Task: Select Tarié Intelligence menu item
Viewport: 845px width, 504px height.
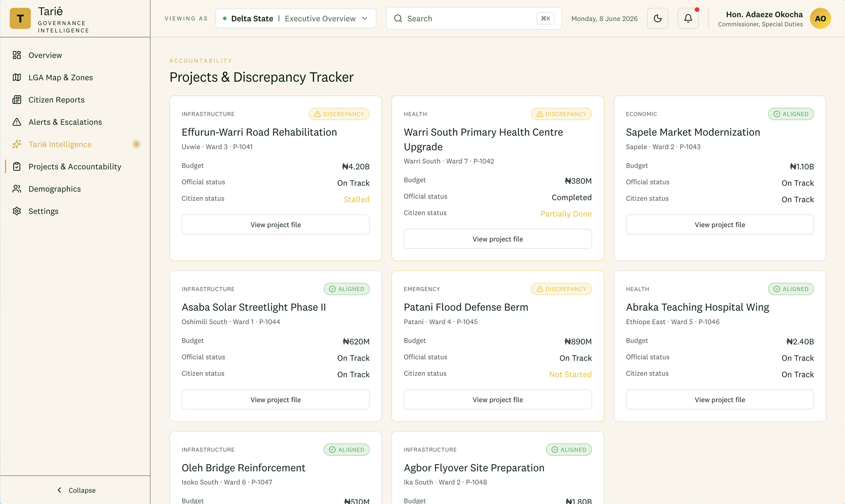Action: tap(75, 144)
